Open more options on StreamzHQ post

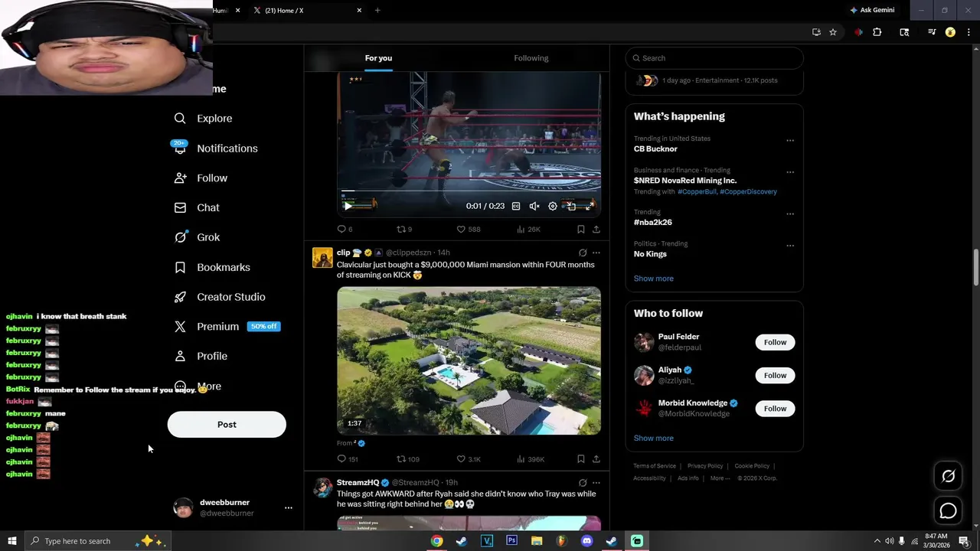point(596,483)
